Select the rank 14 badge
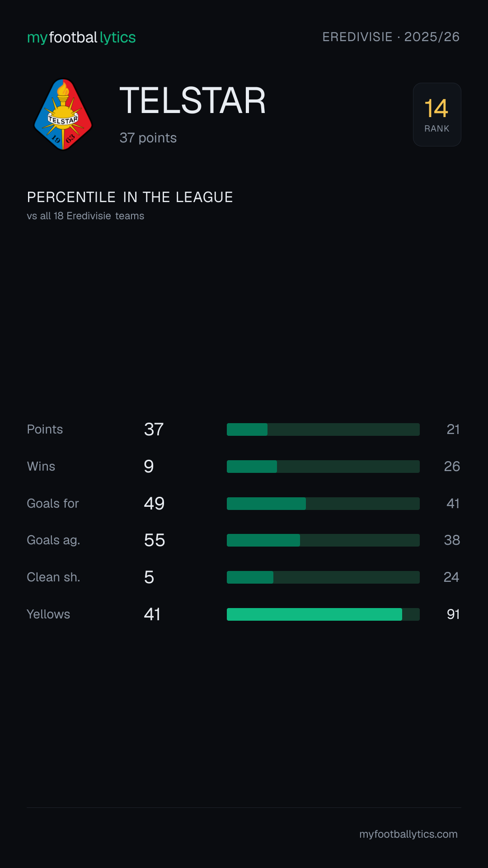This screenshot has width=488, height=868. click(437, 114)
